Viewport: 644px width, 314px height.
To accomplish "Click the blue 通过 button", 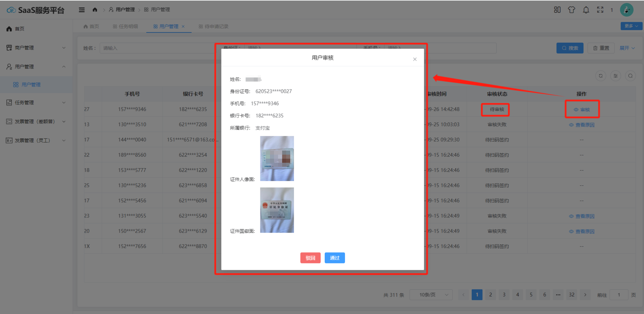I will [x=335, y=258].
